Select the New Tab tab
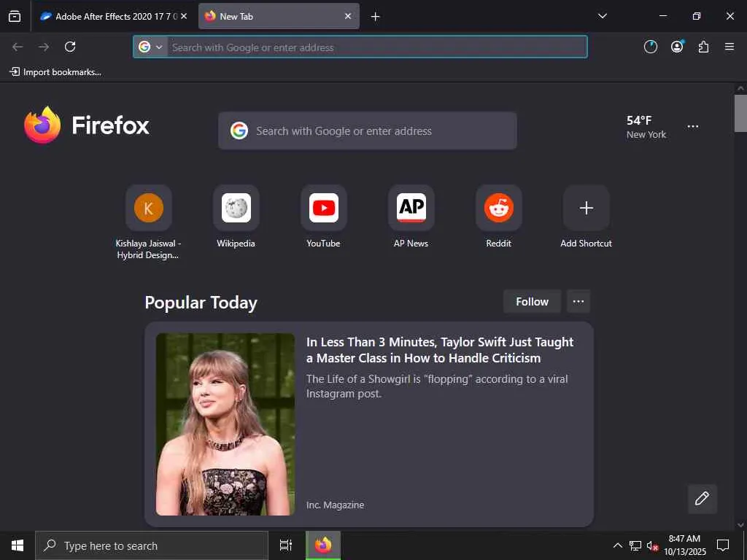This screenshot has height=560, width=747. (279, 16)
